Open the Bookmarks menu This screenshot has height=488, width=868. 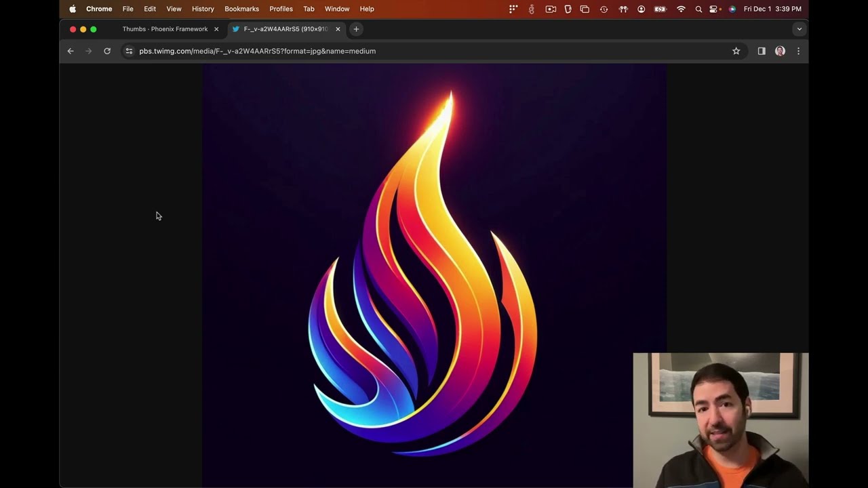click(241, 9)
